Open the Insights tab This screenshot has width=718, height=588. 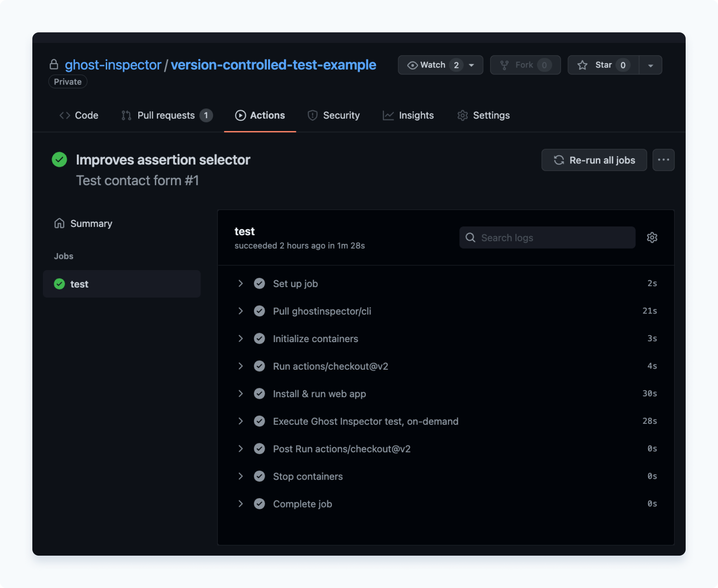pos(408,115)
